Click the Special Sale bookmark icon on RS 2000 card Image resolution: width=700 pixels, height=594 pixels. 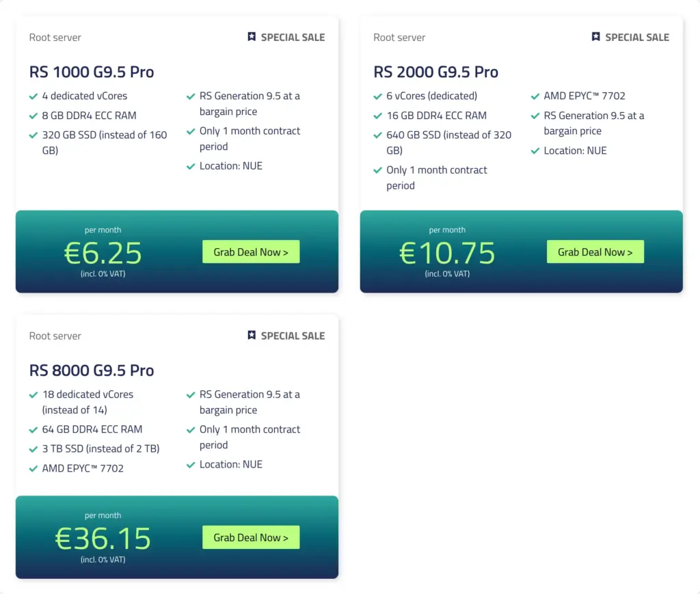596,37
